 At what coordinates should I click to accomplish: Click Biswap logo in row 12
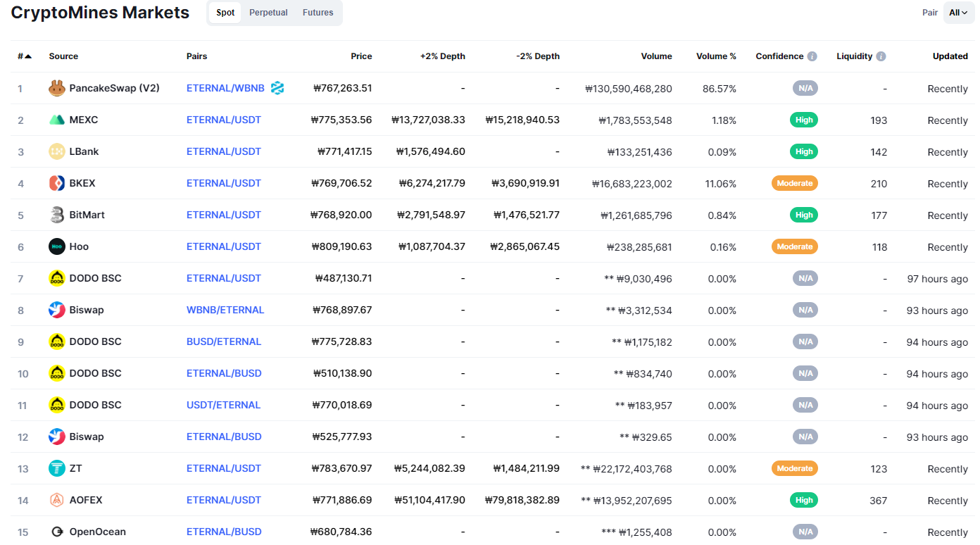click(57, 437)
